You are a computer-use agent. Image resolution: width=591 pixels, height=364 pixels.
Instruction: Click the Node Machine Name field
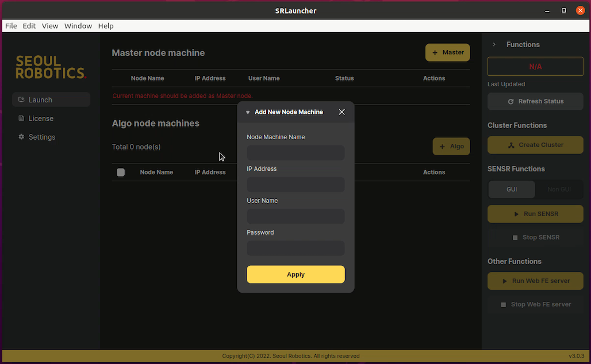pyautogui.click(x=295, y=153)
